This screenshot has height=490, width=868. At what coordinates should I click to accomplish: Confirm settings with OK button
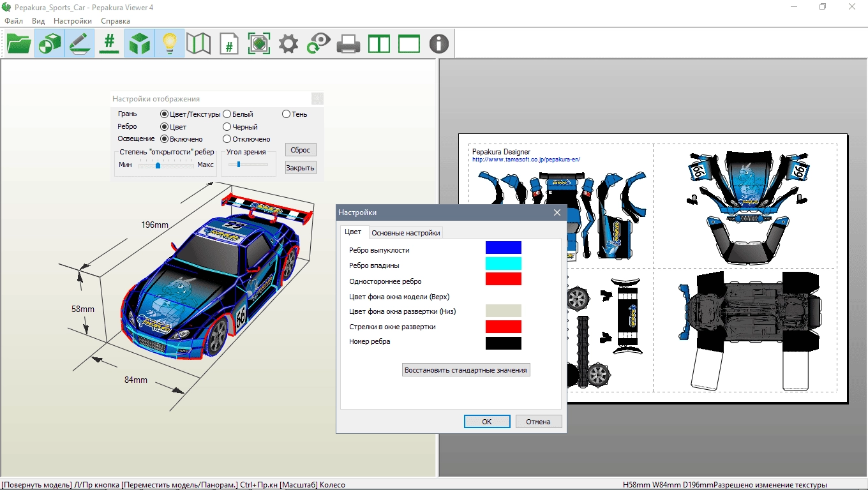[487, 422]
